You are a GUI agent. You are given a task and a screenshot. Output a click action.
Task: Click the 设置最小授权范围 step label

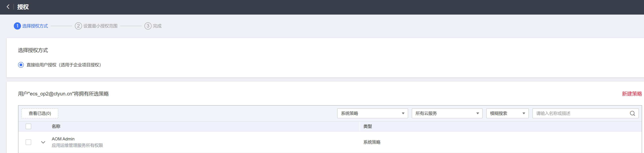(x=100, y=26)
